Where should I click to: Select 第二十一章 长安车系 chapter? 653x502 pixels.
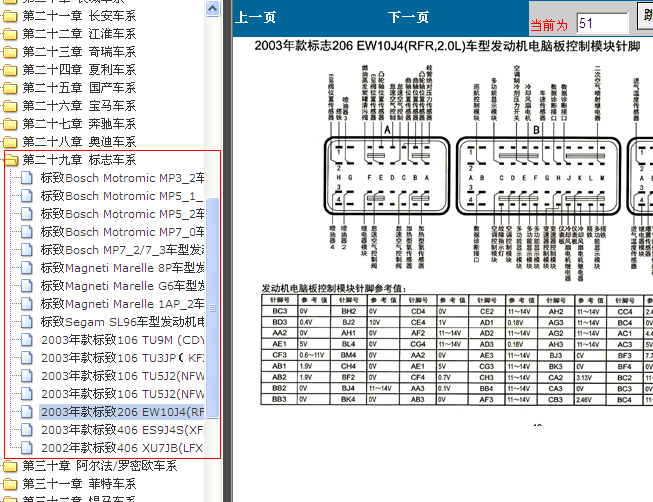coord(79,16)
